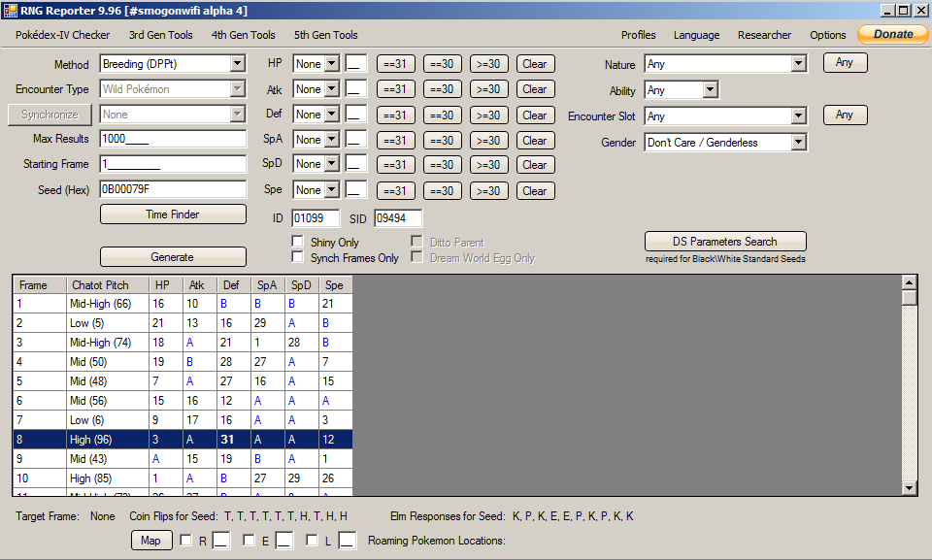Expand the SpD comparison dropdown
Screen dimensions: 932x560
click(332, 164)
